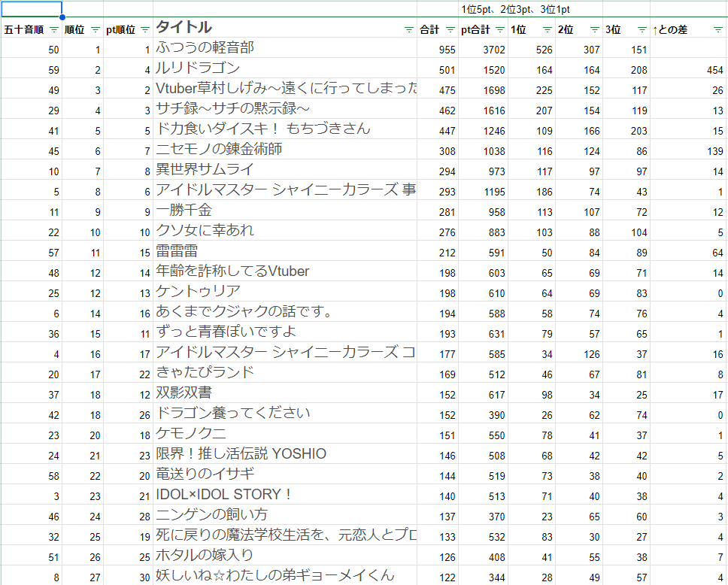Select title cell 双影双書
Image resolution: width=728 pixels, height=585 pixels.
click(x=284, y=393)
